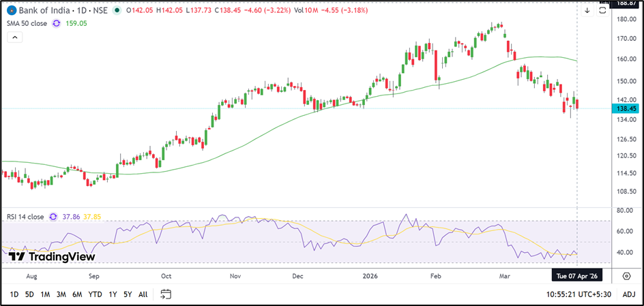Click the fullscreen frame icon at top right
Viewport: 644px width, 306px height.
(602, 11)
